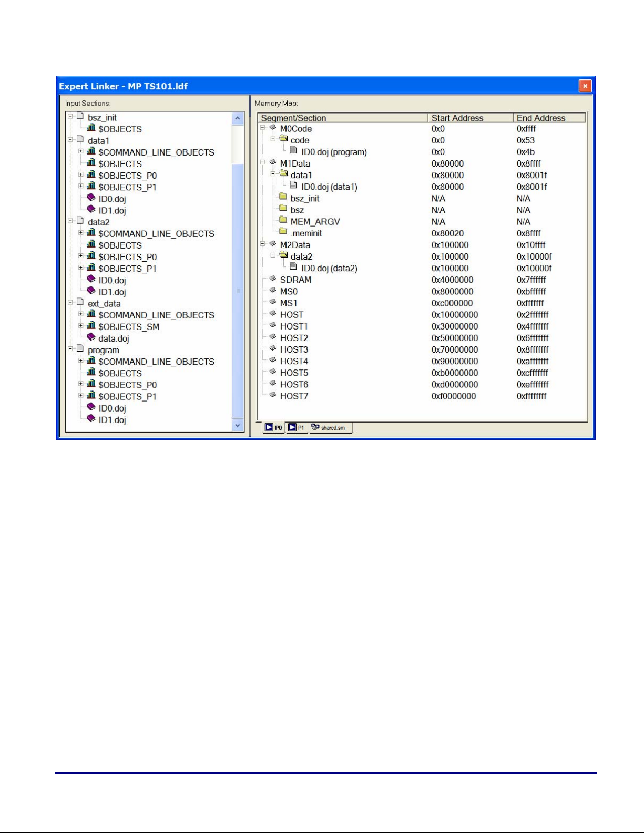Click the bsz folder icon in memory map
The height and width of the screenshot is (833, 644).
click(x=283, y=209)
